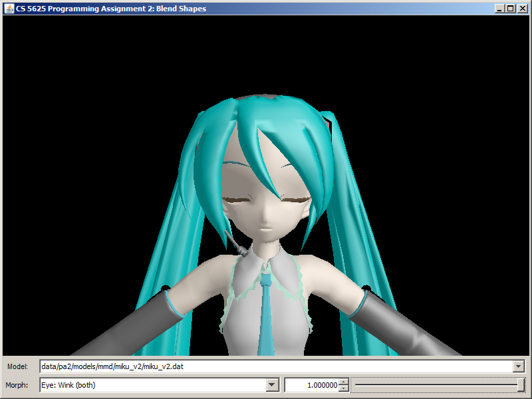Decrease morph weight with spinner down arrow
Screen dimensions: 532x399
[343, 388]
